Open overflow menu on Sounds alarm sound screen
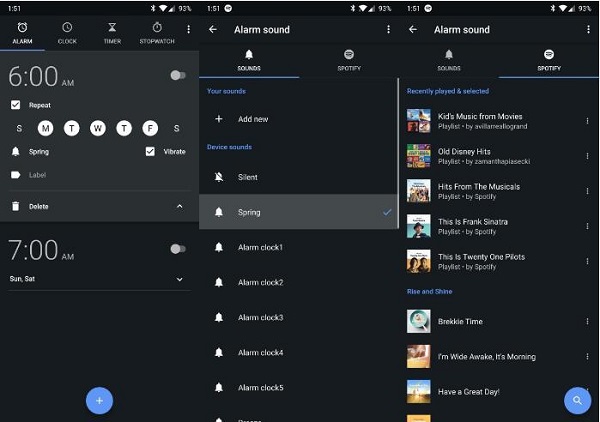This screenshot has width=600, height=422. tap(388, 29)
